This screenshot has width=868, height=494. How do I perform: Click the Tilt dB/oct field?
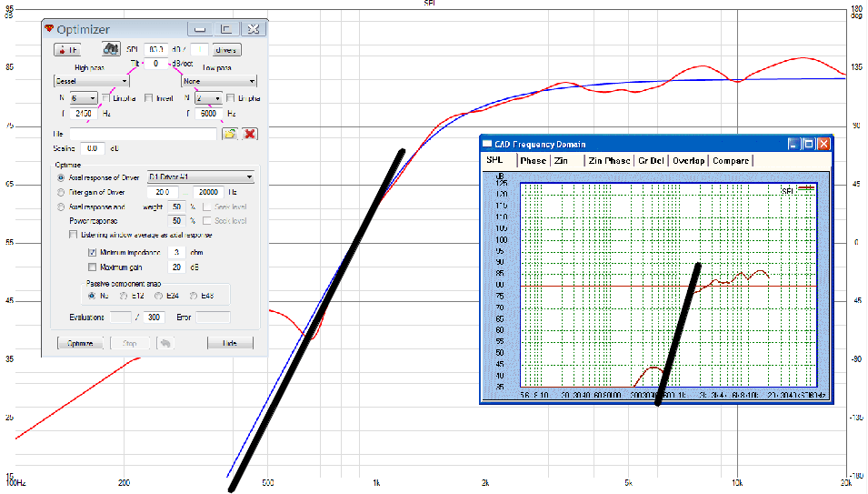pyautogui.click(x=155, y=64)
